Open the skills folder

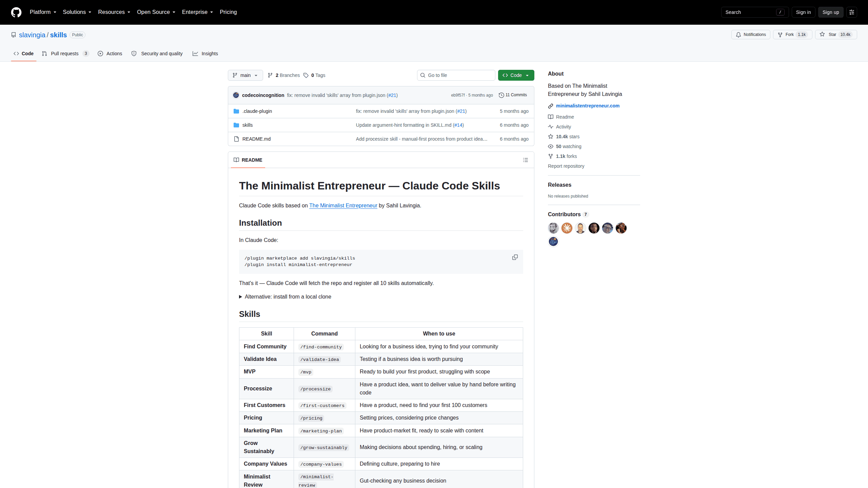[248, 125]
